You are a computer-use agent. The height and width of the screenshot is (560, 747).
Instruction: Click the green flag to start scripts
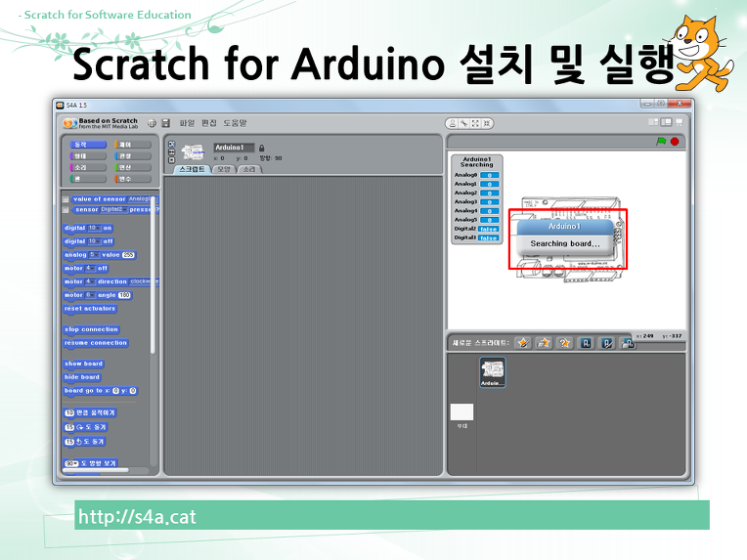(x=661, y=142)
